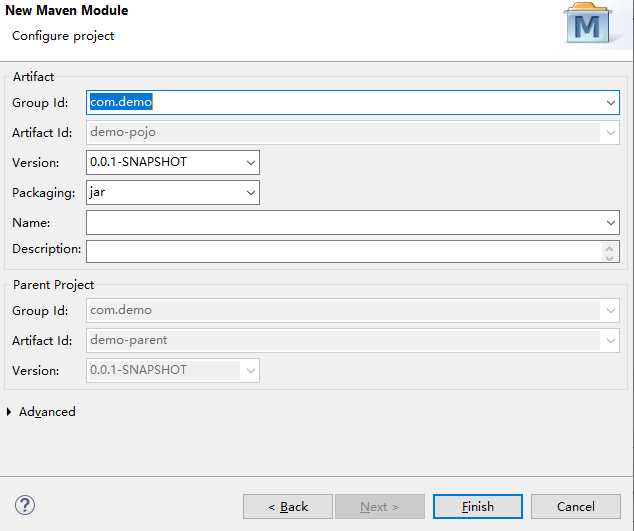634x531 pixels.
Task: Open the Name field dropdown arrow
Action: 610,222
